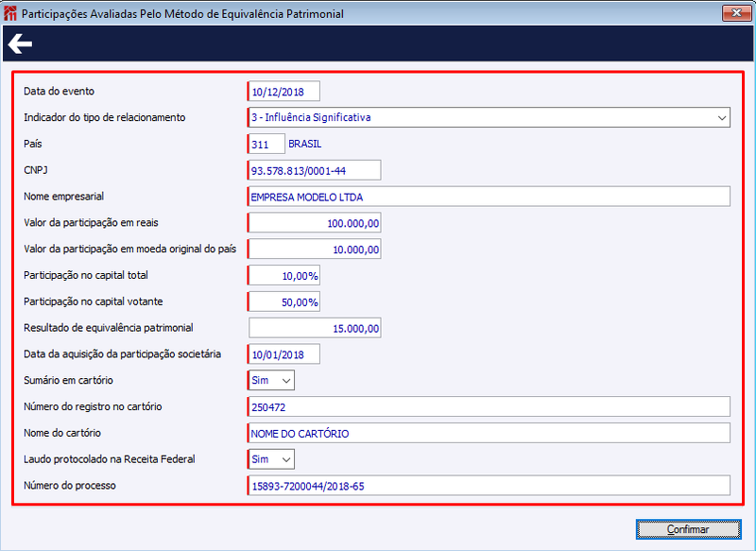Screen dimensions: 756x551
Task: Click the 'Número do processo' label
Action: (70, 486)
